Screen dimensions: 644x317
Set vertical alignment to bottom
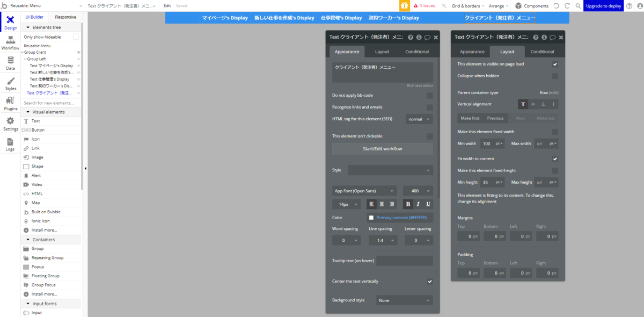click(543, 104)
